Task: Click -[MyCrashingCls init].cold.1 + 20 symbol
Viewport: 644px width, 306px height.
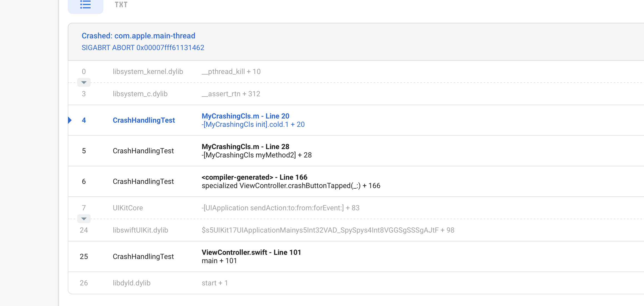Action: point(253,124)
